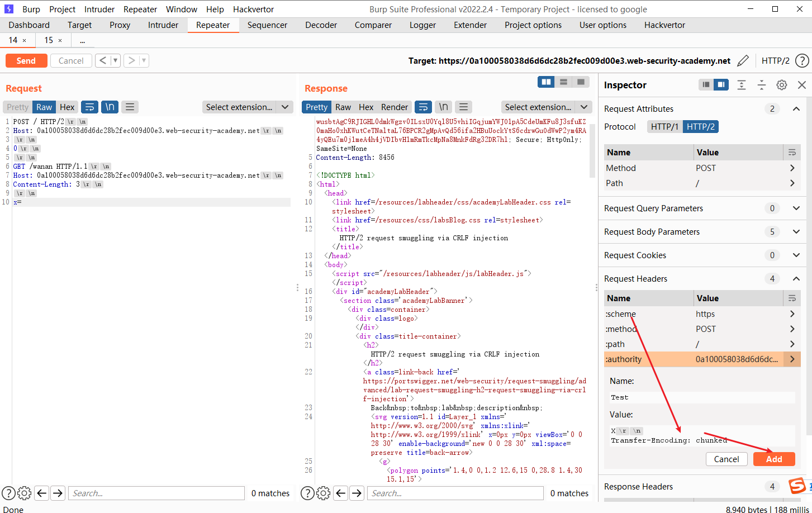Switch request view to Hex
Screen dimensions: 812x513
67,107
